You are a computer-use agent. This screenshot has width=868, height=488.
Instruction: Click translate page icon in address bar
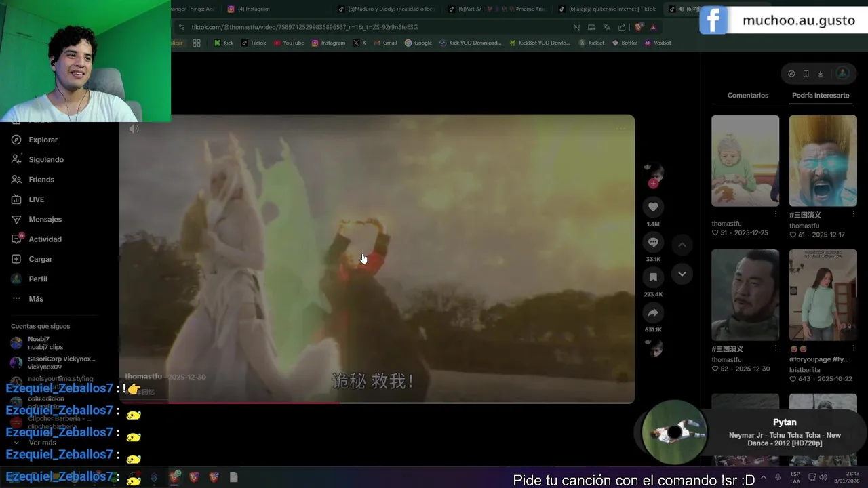(x=606, y=27)
